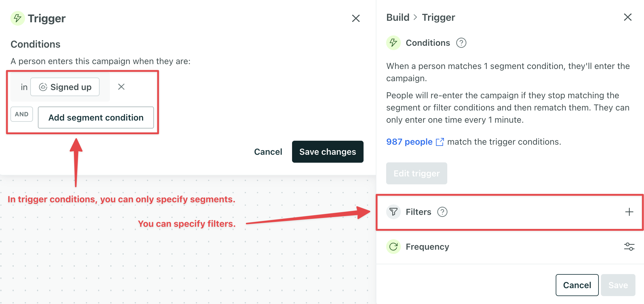Remove the Signed up condition with the X
644x304 pixels.
click(121, 87)
